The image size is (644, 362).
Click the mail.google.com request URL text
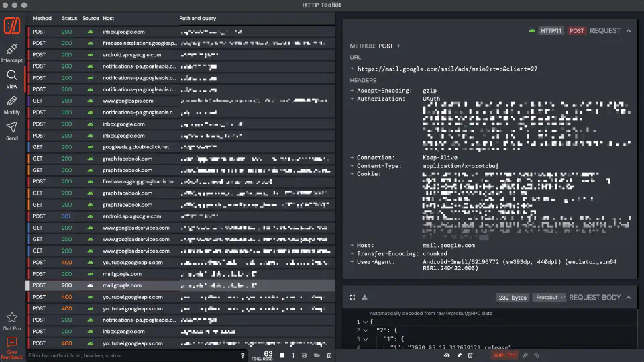(447, 69)
